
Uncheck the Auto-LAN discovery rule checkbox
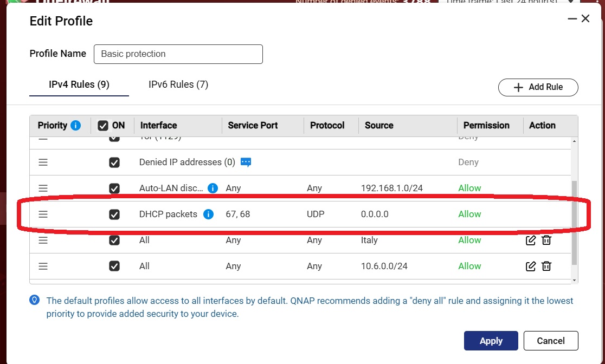click(x=114, y=188)
